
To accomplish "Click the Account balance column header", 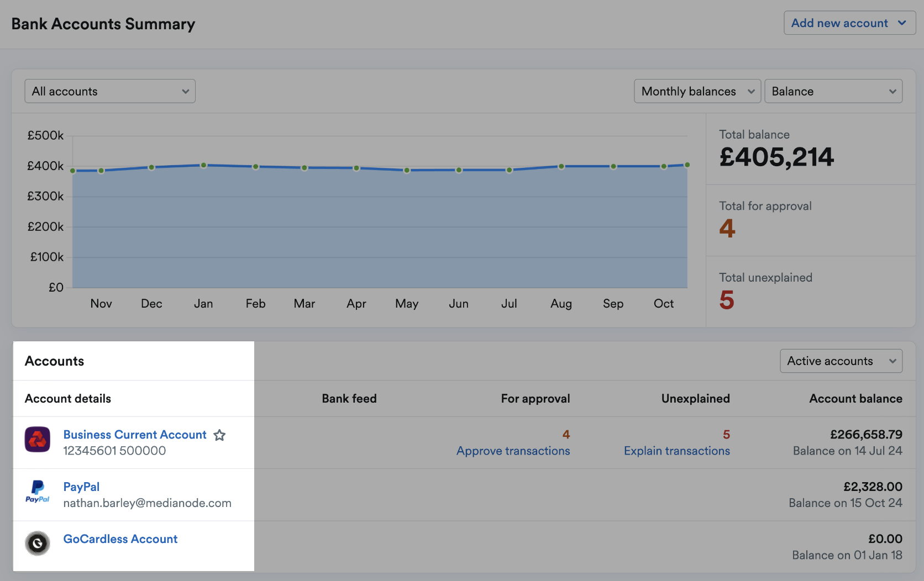I will (x=855, y=398).
